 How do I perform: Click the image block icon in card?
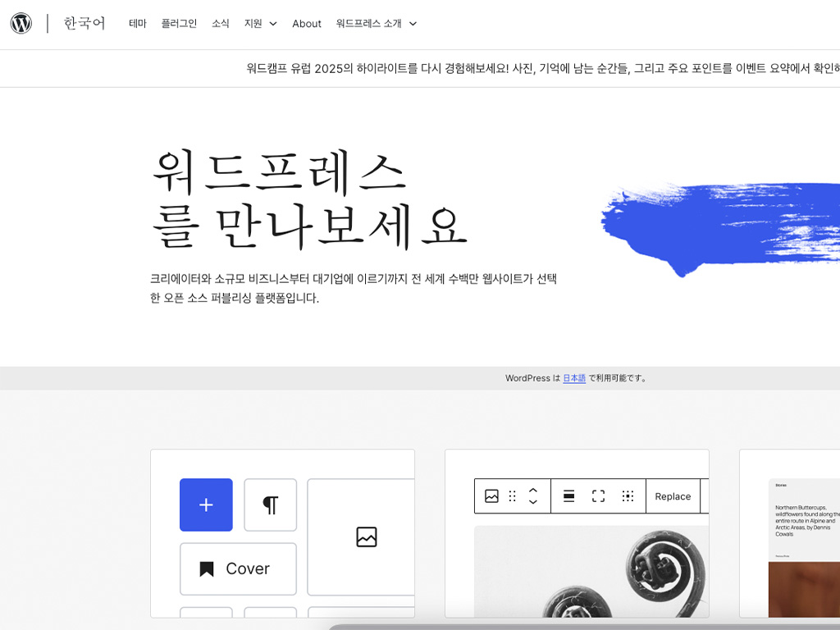click(x=367, y=536)
